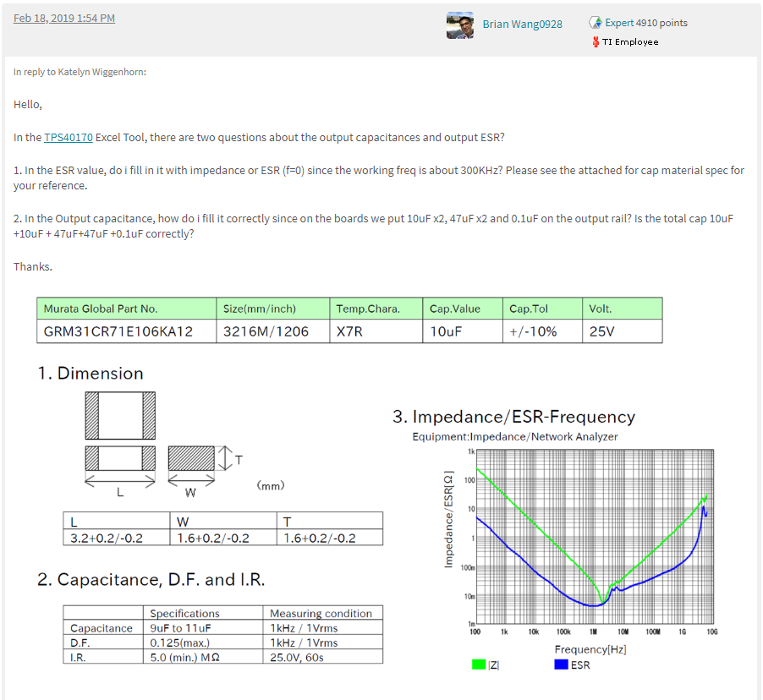Image resolution: width=763 pixels, height=700 pixels.
Task: Click the Frequency[Hz] axis label
Action: coord(590,649)
